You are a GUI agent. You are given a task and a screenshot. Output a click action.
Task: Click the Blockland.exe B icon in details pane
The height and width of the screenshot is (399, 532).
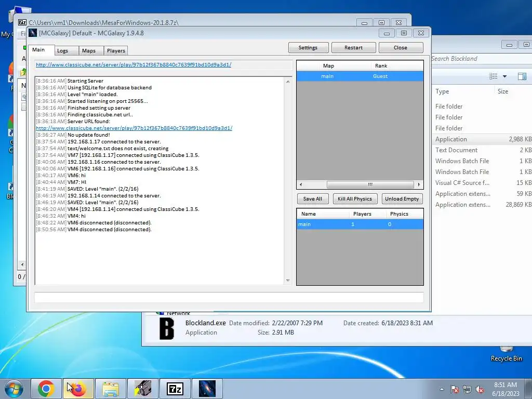167,328
